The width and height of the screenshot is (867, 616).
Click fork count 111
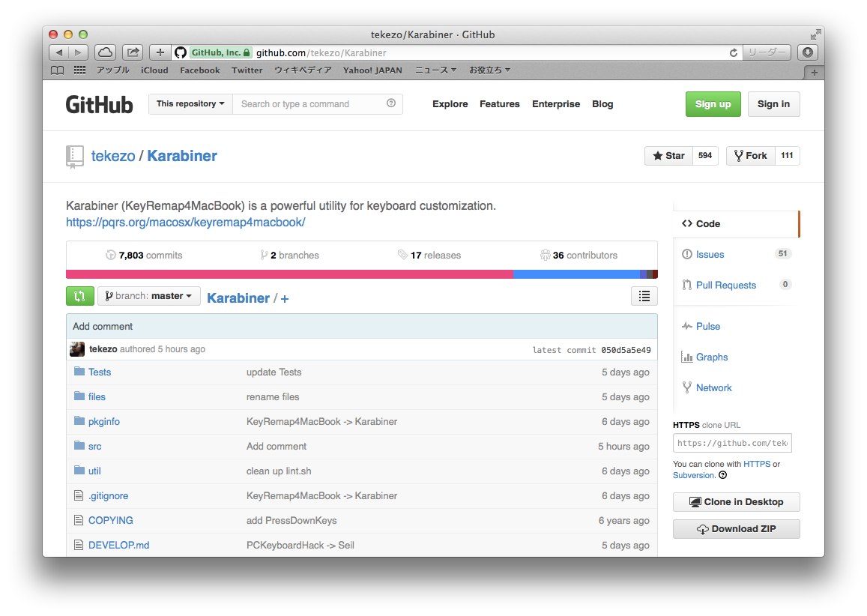pos(787,156)
